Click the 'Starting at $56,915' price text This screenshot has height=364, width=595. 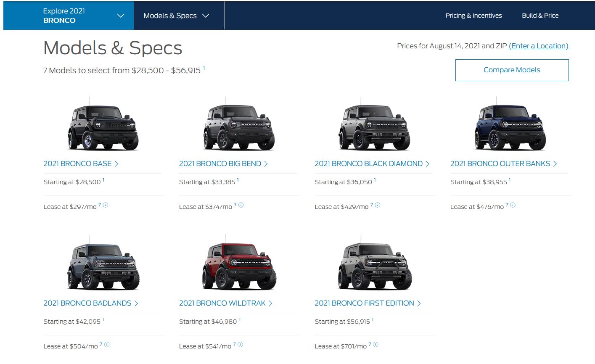point(342,322)
